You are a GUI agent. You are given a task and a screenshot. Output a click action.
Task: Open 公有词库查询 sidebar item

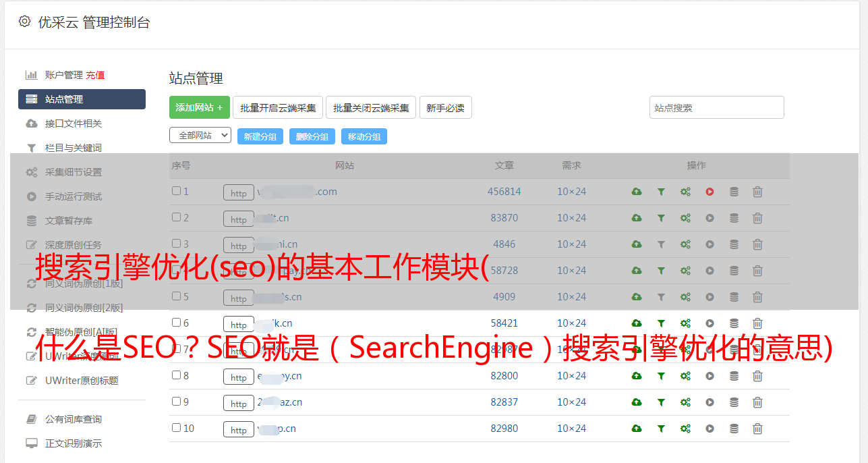tap(74, 420)
